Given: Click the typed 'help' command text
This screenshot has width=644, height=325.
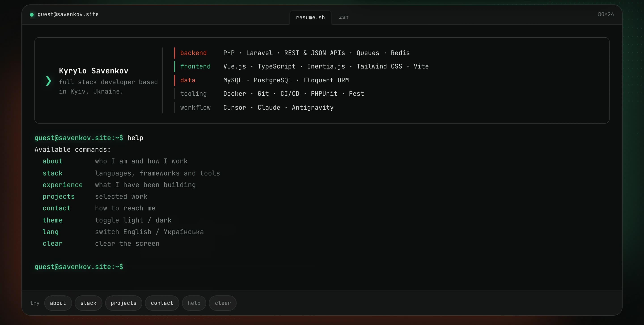Looking at the screenshot, I should (135, 138).
